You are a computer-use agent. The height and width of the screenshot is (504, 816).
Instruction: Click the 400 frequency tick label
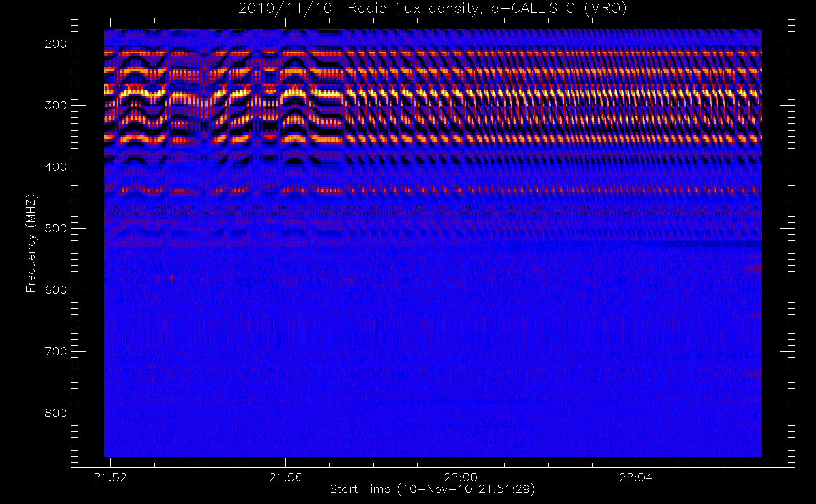(55, 167)
